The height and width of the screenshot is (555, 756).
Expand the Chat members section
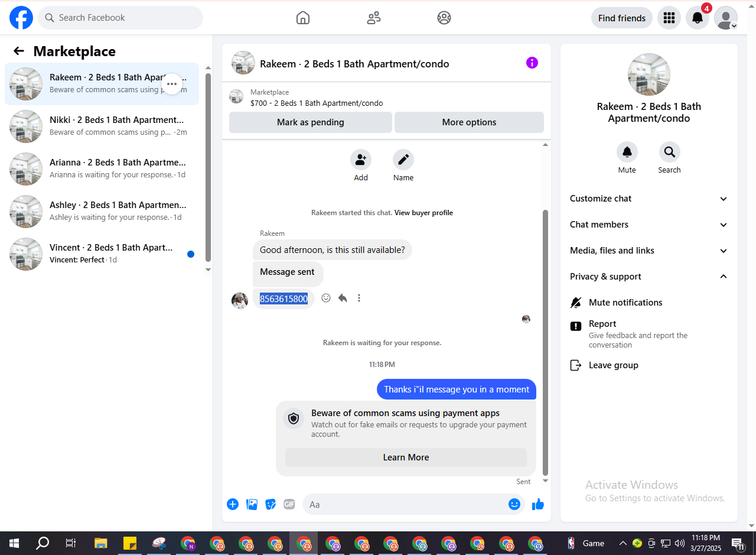tap(649, 225)
